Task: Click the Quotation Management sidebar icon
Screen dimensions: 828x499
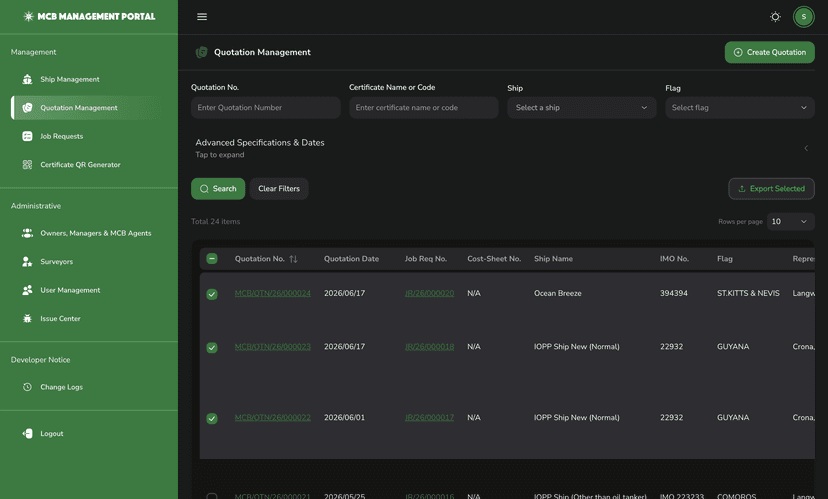Action: pyautogui.click(x=27, y=108)
